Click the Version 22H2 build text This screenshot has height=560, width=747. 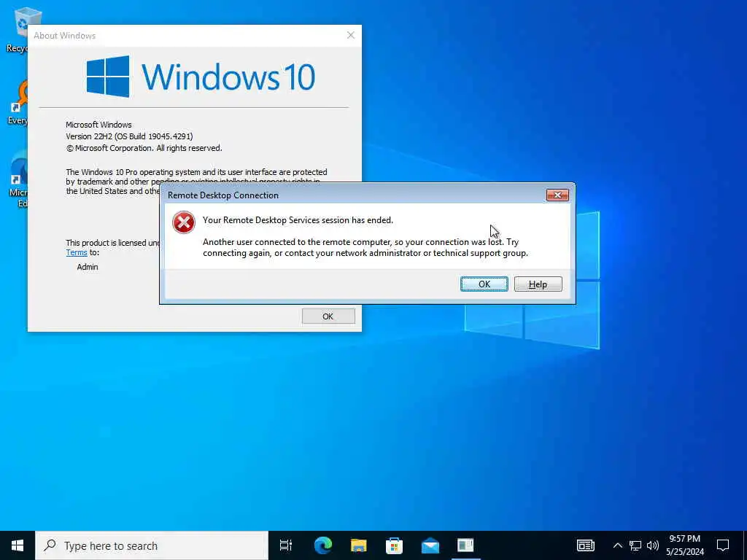(x=129, y=136)
